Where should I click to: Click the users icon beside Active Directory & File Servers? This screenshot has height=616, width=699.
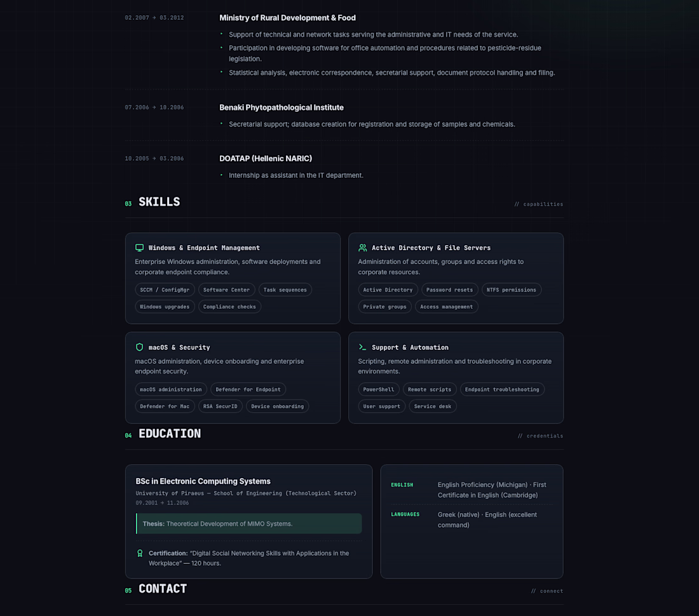pos(362,248)
